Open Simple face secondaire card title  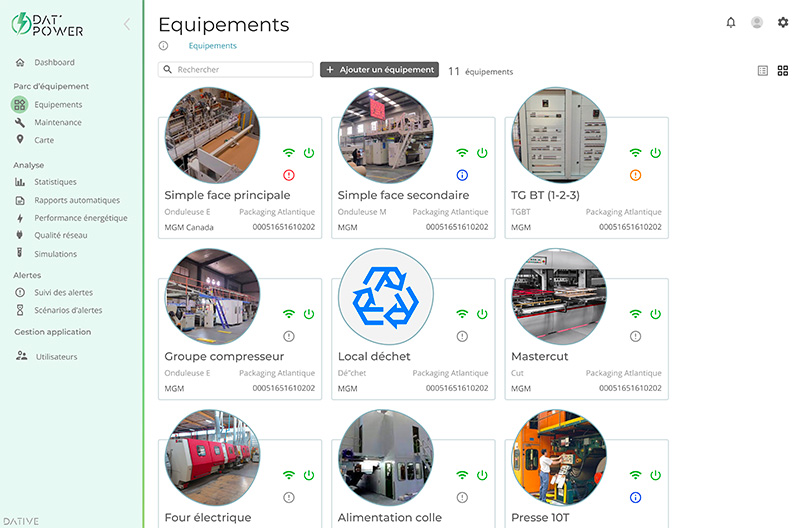coord(403,195)
